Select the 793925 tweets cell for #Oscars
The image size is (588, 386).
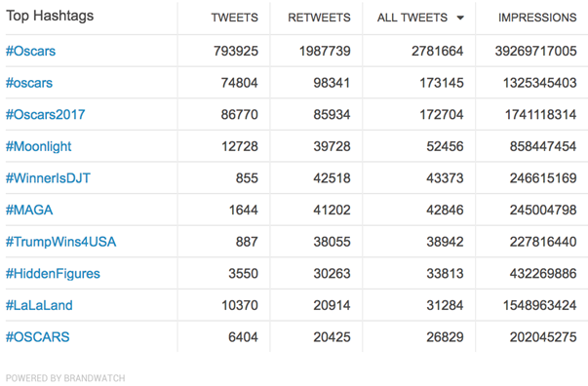pos(236,51)
